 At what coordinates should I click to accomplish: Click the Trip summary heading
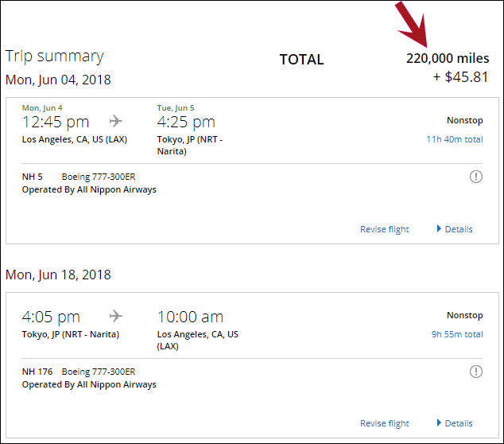(55, 56)
